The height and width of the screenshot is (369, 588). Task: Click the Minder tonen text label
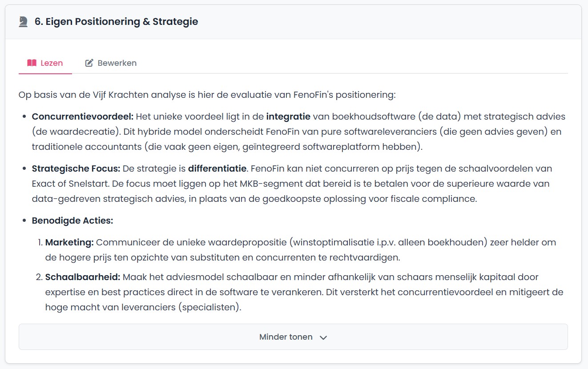tap(286, 337)
